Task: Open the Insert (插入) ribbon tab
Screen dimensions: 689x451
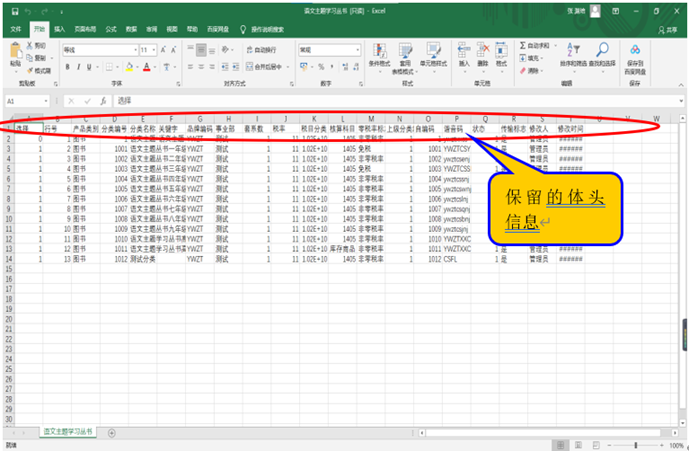Action: click(60, 30)
